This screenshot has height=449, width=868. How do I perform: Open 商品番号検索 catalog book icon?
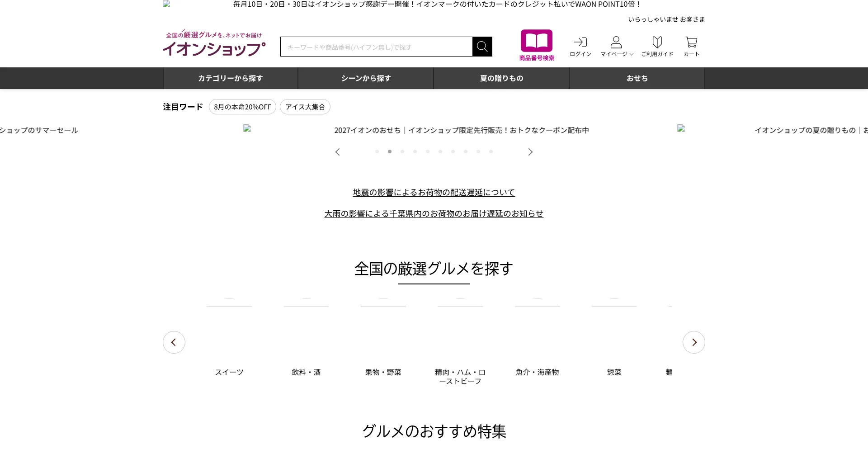[537, 41]
